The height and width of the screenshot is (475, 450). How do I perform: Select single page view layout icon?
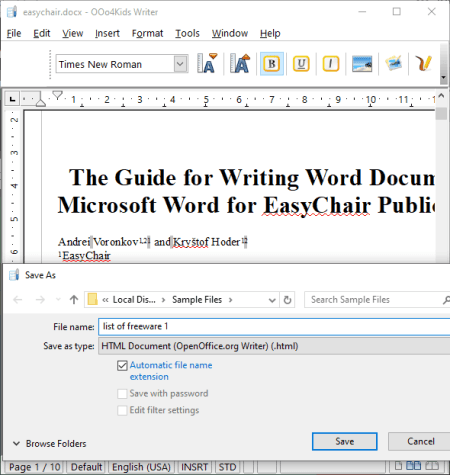click(398, 465)
